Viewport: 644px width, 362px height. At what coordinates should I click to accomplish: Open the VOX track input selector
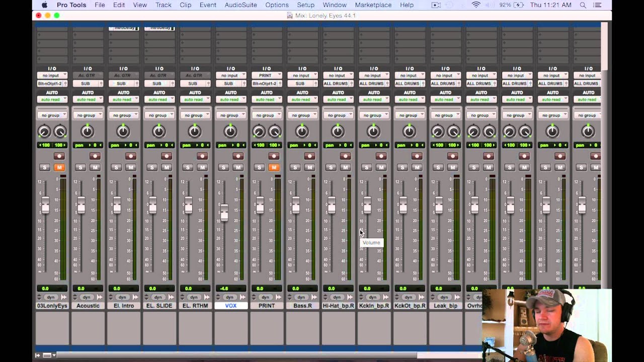230,76
